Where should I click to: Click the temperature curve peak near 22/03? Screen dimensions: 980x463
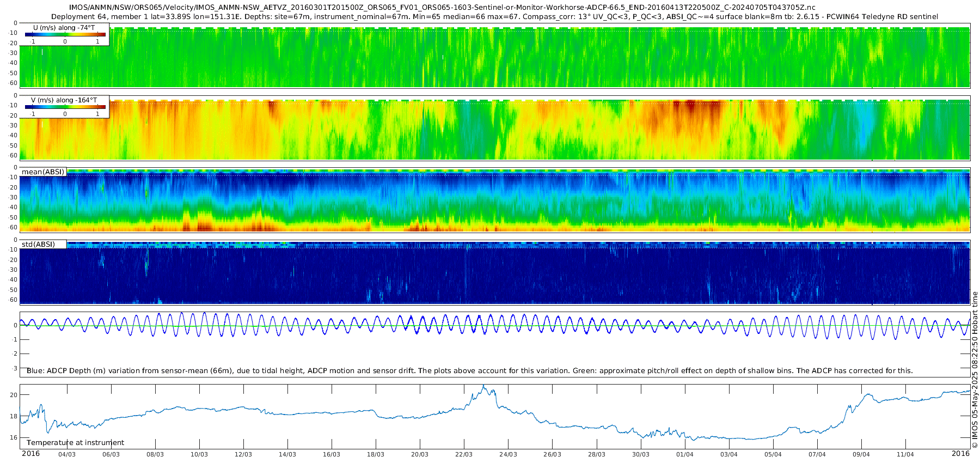click(x=483, y=386)
